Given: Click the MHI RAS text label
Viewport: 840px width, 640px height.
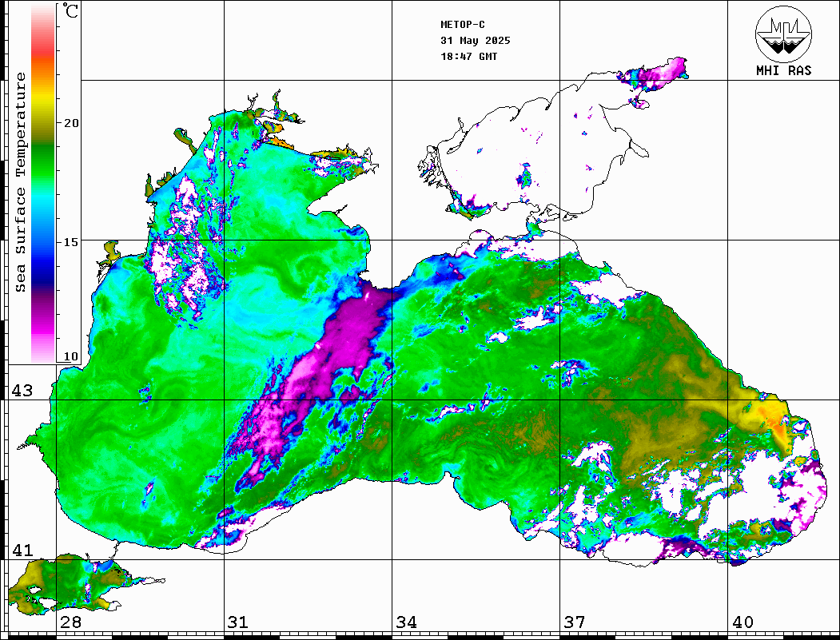Looking at the screenshot, I should click(784, 70).
